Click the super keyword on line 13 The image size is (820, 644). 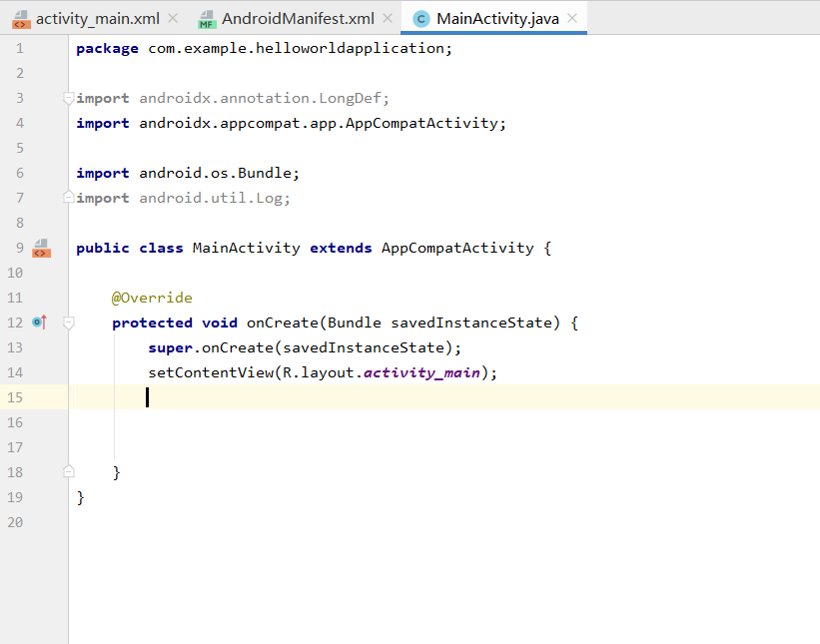point(170,348)
